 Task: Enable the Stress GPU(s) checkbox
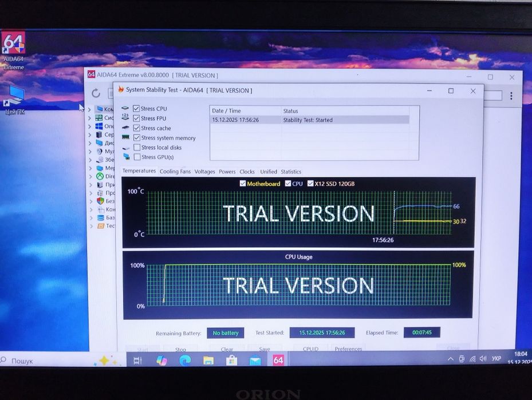pos(137,157)
